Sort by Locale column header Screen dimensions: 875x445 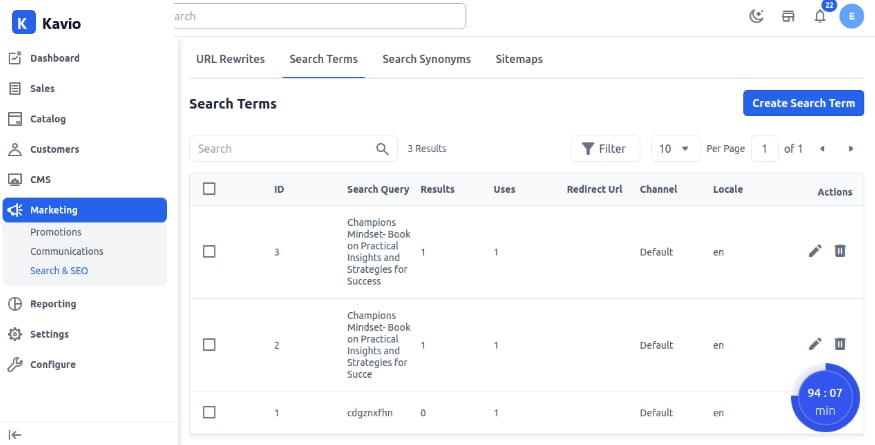pos(728,189)
